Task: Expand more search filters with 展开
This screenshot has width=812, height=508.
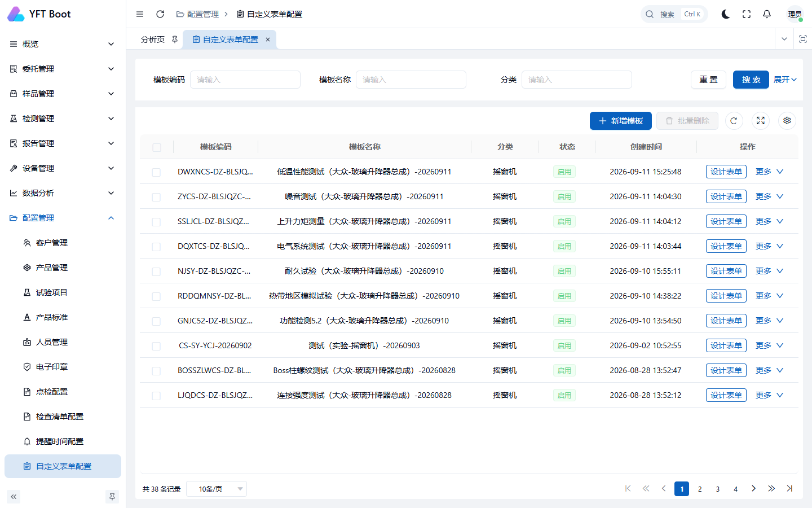Action: [x=785, y=80]
